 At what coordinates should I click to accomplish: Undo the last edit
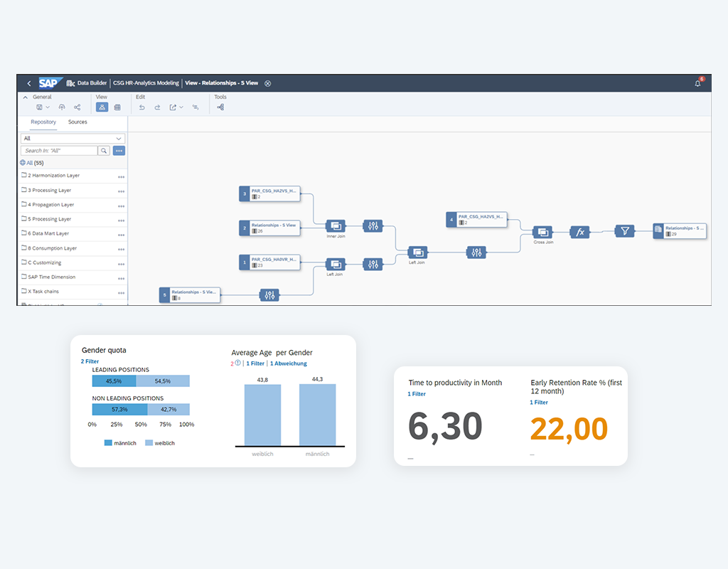(141, 107)
